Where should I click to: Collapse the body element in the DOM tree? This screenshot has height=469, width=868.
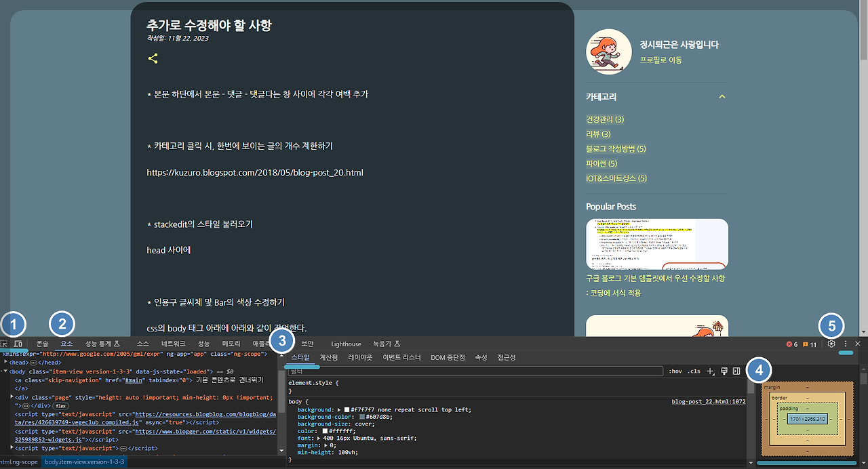[x=5, y=371]
